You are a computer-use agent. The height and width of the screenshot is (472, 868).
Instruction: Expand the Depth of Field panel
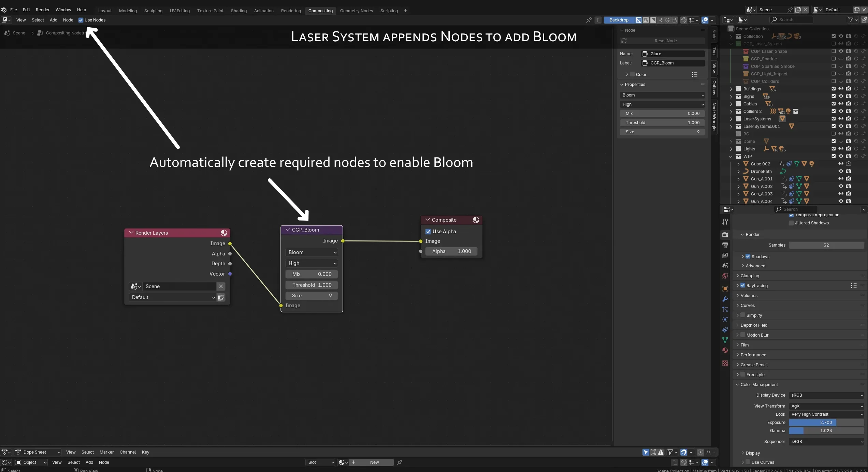(x=738, y=325)
